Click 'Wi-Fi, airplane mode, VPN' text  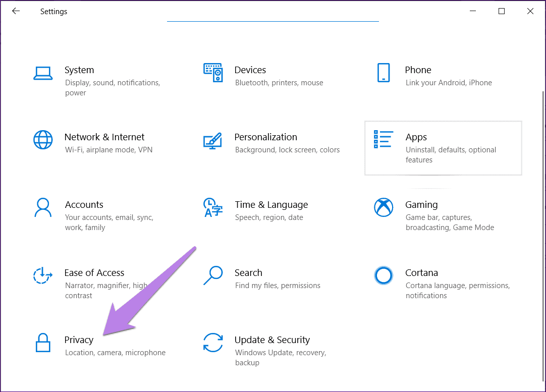pyautogui.click(x=108, y=150)
